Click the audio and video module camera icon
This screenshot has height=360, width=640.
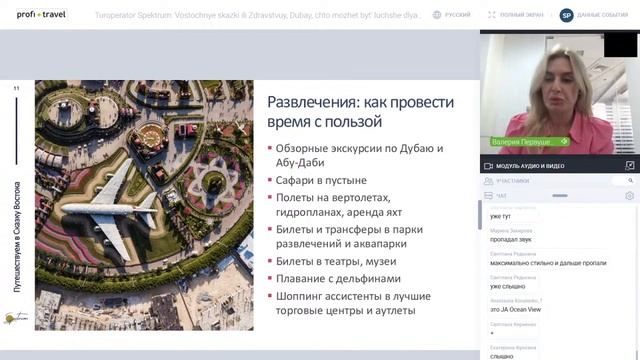[488, 166]
